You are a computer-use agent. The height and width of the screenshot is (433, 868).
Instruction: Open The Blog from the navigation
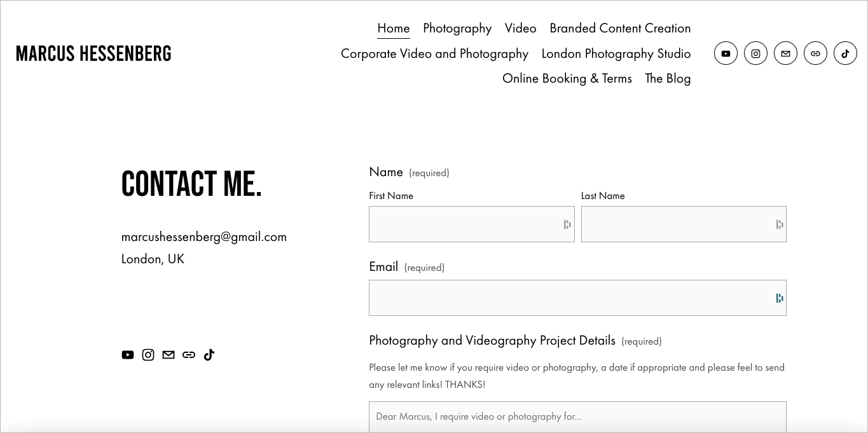(668, 78)
